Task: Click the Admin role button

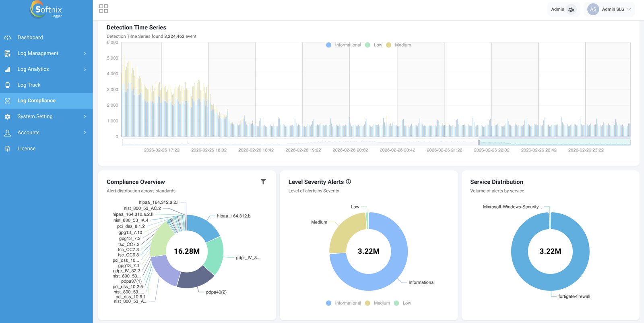Action: (x=563, y=9)
